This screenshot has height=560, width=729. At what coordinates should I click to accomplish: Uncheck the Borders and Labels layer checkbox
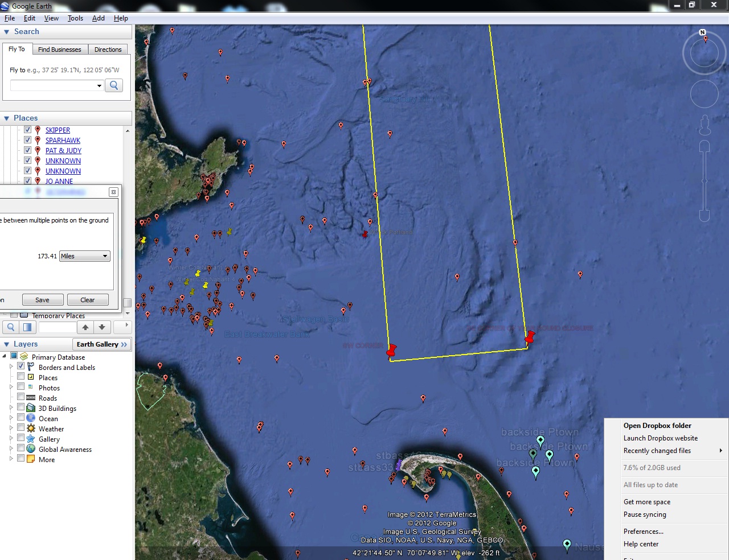coord(21,366)
